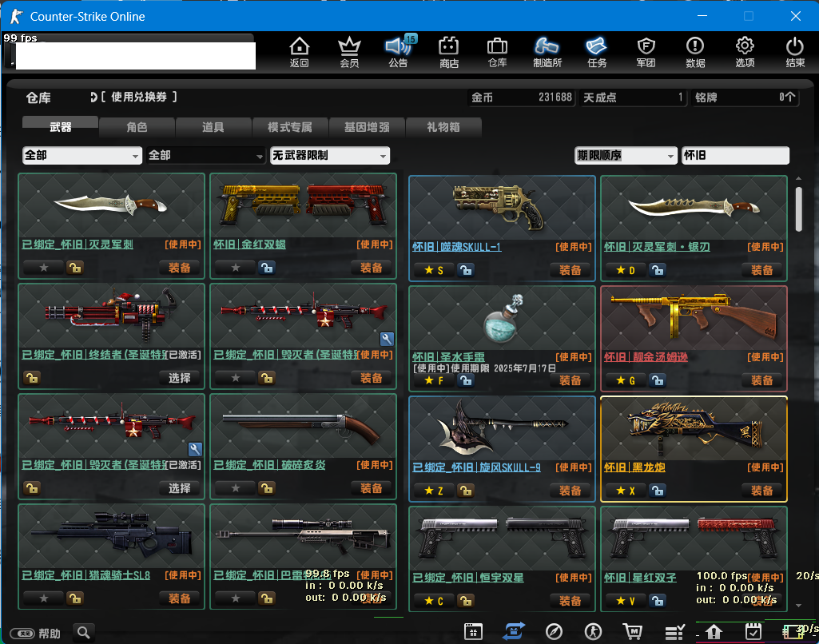Screen dimensions: 819x644
Task: Click 装备 on the 黑龙炮 card
Action: point(761,491)
